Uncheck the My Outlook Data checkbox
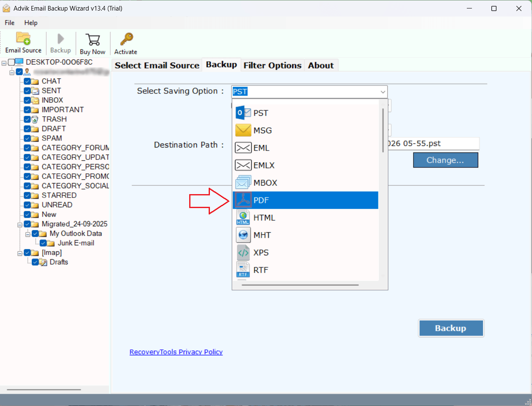This screenshot has height=406, width=532. pos(36,233)
